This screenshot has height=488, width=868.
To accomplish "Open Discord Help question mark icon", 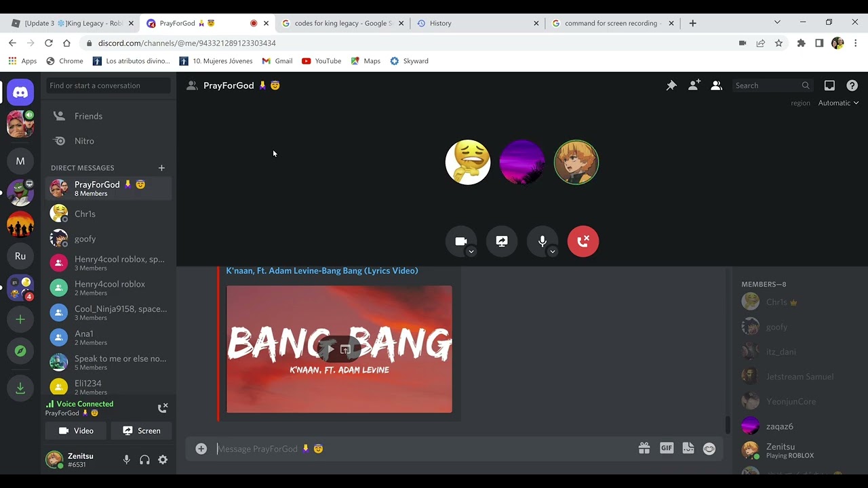I will point(852,85).
